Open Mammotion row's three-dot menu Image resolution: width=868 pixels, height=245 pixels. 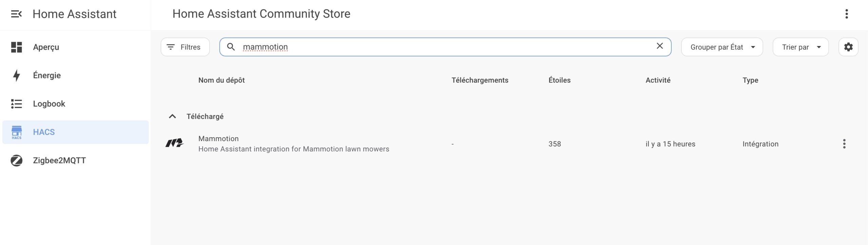coord(844,144)
